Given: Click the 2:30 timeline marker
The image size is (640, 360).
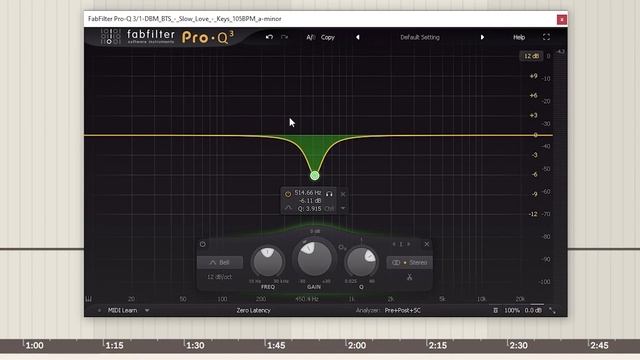Looking at the screenshot, I should 518,345.
